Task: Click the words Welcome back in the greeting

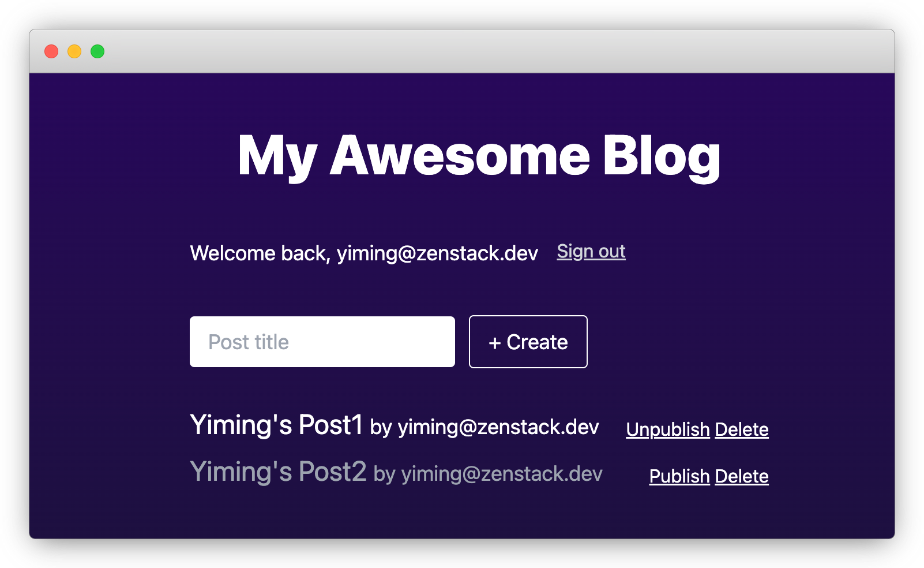Action: click(x=260, y=253)
